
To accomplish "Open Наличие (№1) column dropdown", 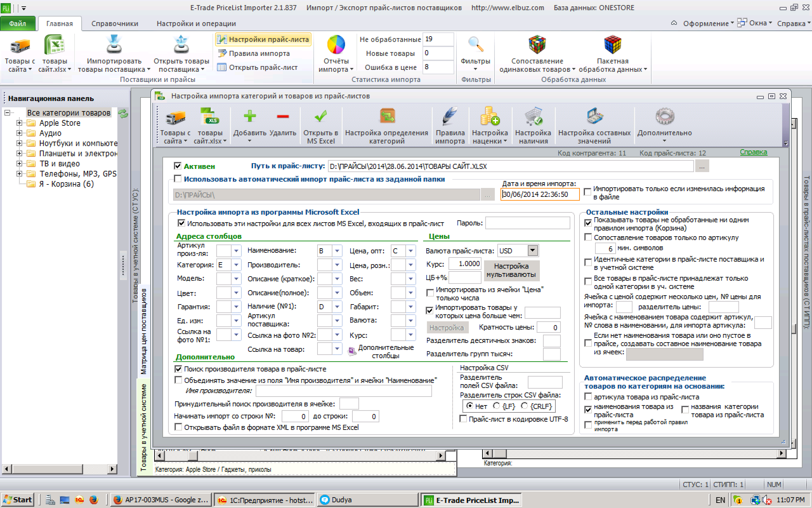I will 337,306.
